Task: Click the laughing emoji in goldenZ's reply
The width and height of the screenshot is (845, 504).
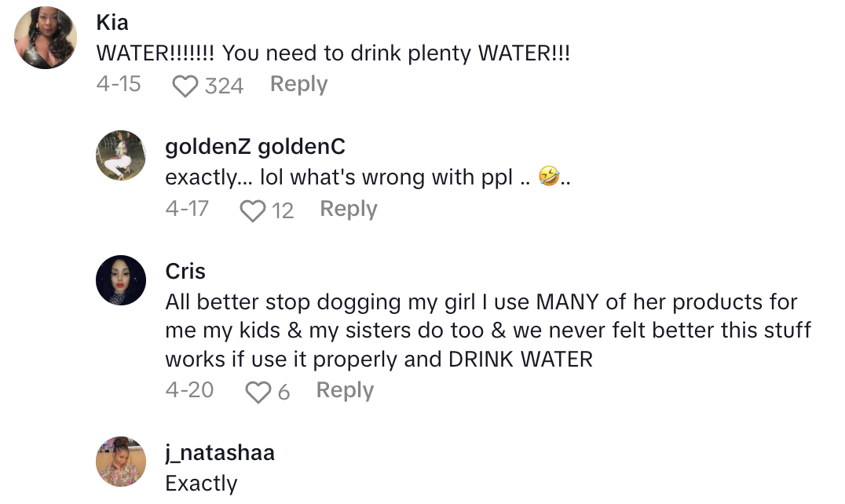Action: click(x=549, y=178)
